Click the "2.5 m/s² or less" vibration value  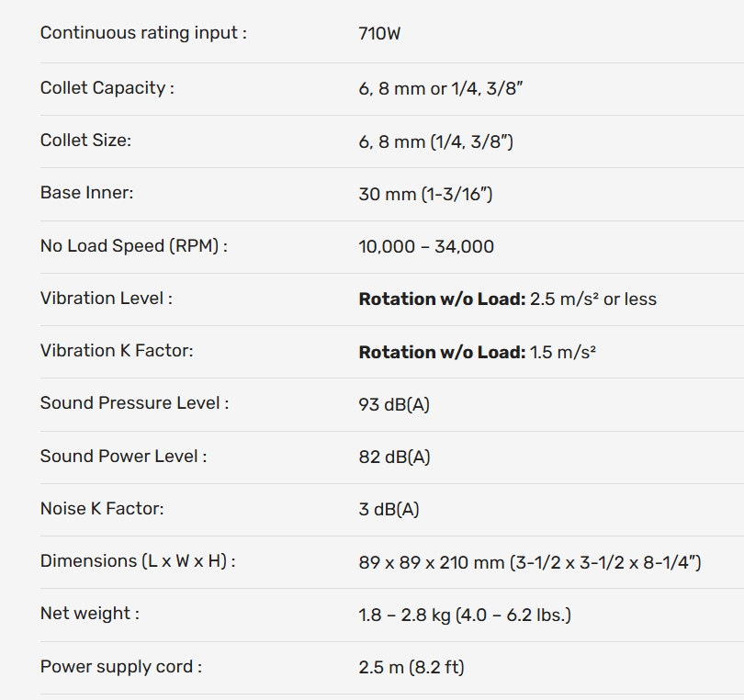pos(593,299)
